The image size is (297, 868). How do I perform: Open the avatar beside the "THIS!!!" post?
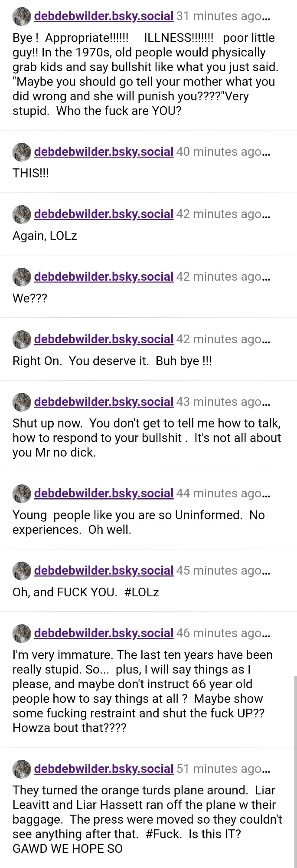(x=22, y=152)
